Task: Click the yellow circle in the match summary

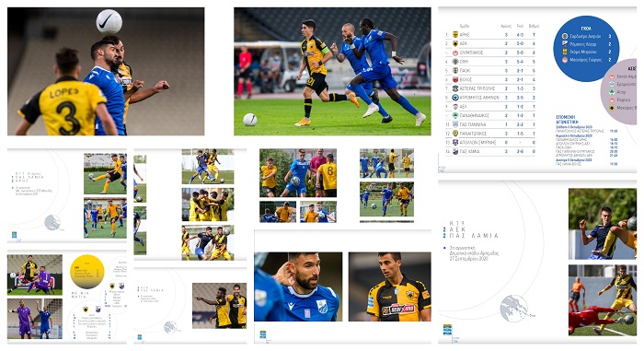Action: (87, 272)
